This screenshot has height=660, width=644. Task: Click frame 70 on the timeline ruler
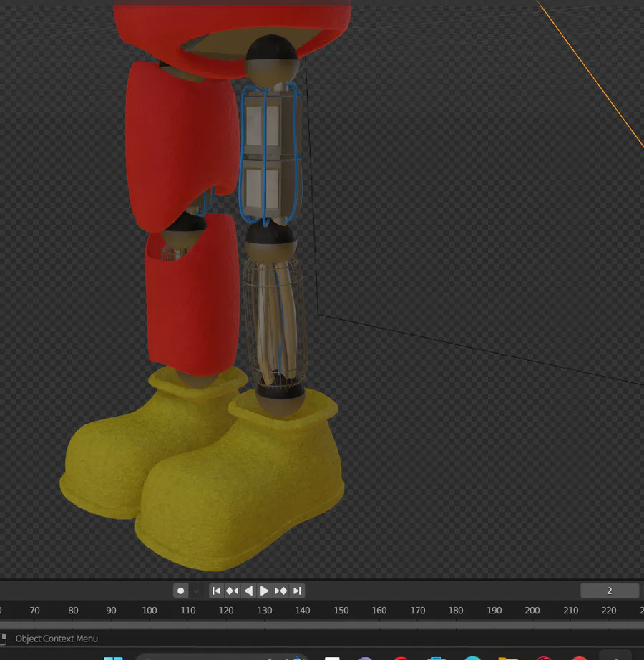point(34,611)
